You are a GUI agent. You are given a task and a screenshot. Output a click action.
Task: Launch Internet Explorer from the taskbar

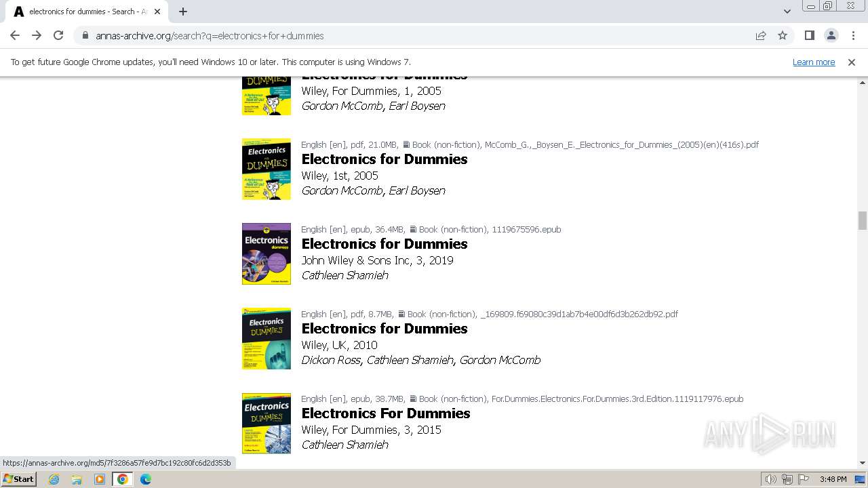click(x=54, y=479)
